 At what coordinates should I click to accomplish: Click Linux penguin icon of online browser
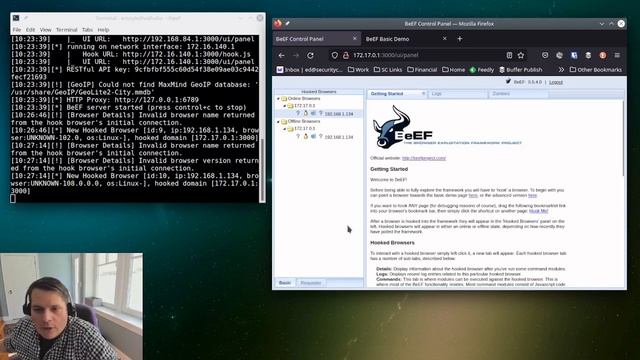point(306,113)
